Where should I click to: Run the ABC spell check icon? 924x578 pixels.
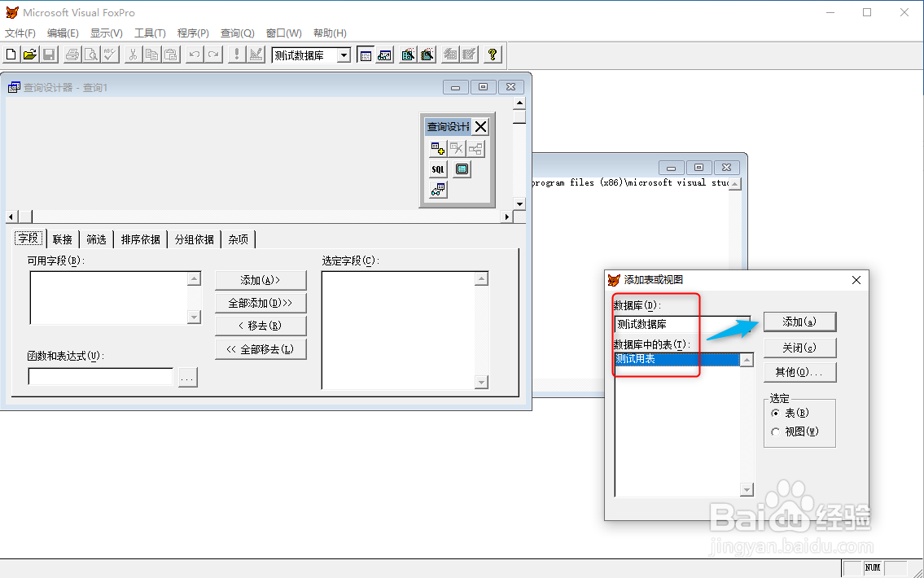tap(110, 55)
